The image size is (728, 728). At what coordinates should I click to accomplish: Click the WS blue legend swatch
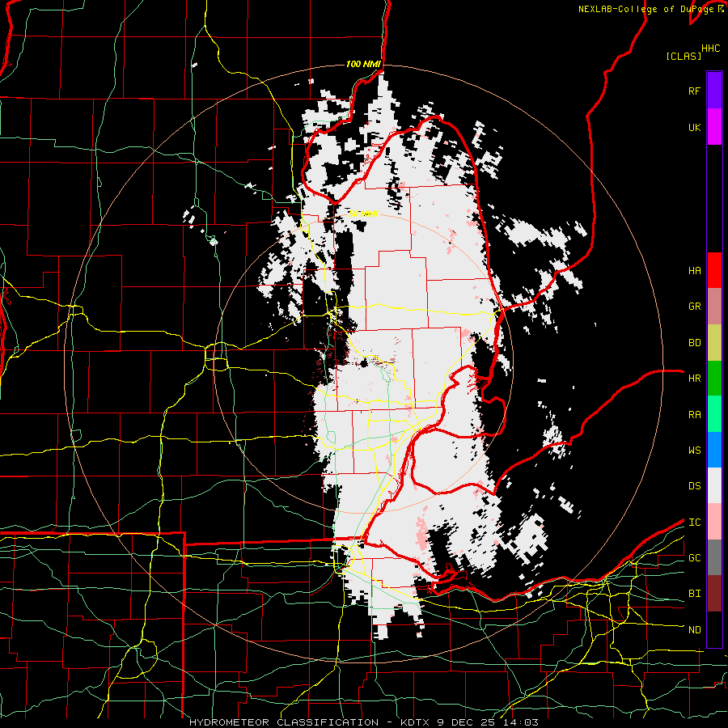click(x=714, y=450)
